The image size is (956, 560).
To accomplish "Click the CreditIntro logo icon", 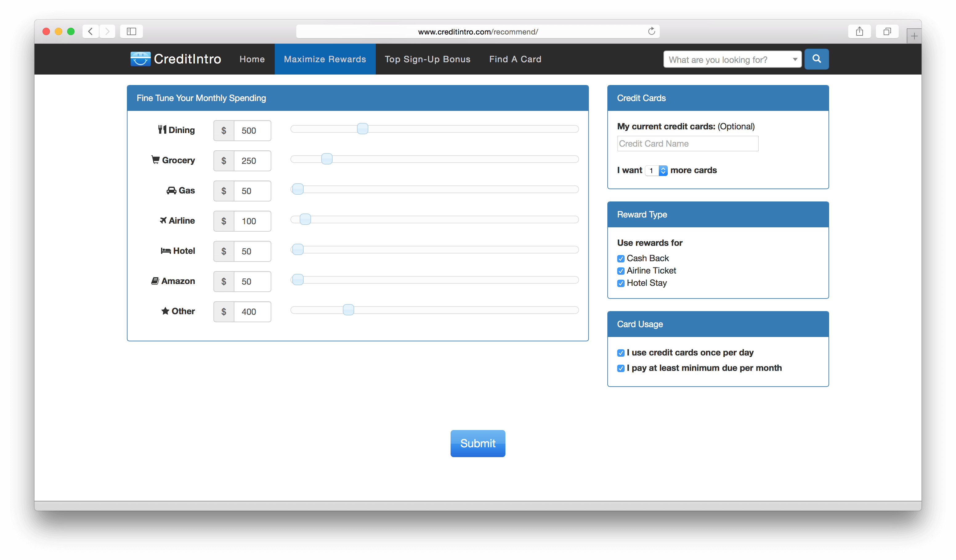I will click(140, 59).
